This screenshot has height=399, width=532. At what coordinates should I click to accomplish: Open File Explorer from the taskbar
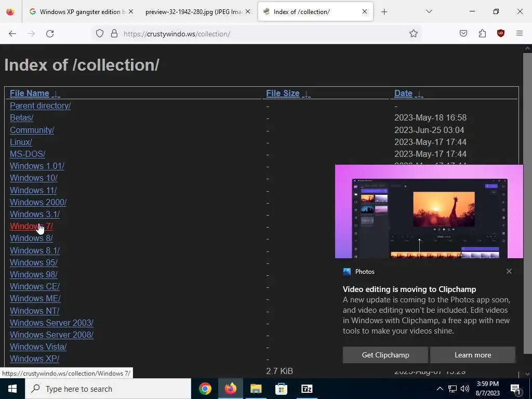pos(256,389)
